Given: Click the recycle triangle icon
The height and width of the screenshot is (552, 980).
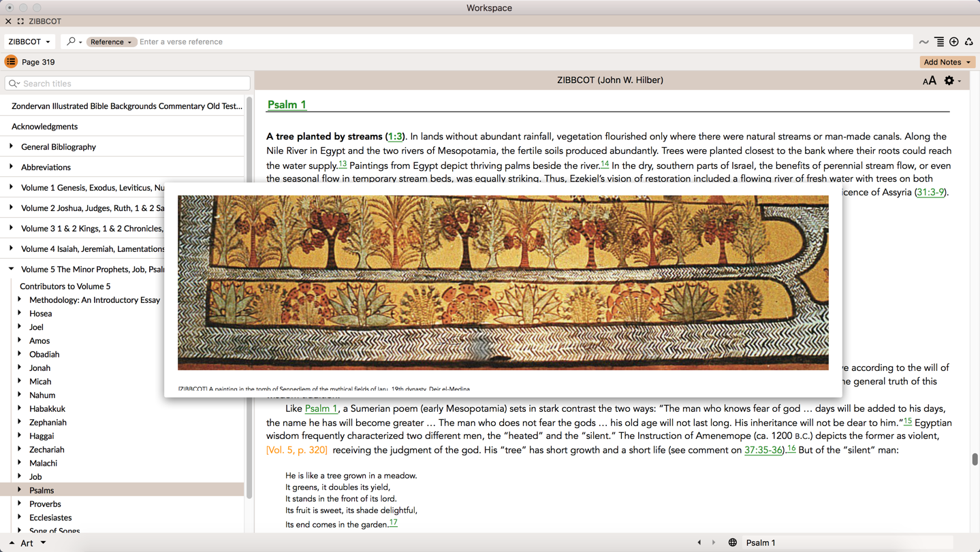Looking at the screenshot, I should pos(968,42).
